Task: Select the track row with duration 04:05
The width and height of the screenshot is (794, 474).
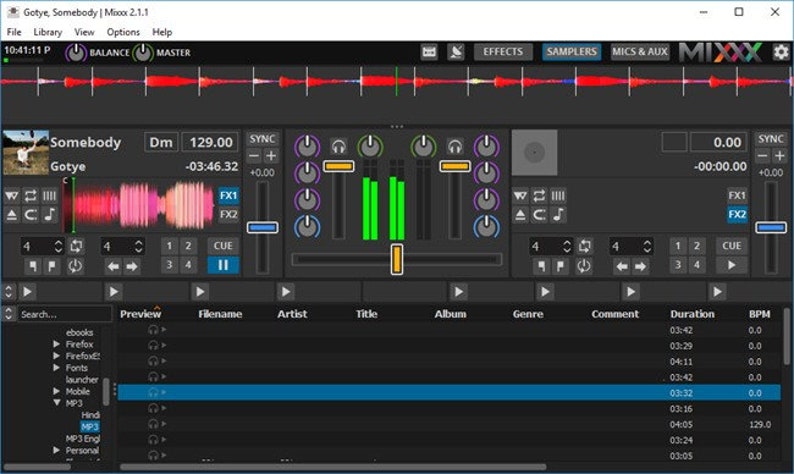Action: (x=449, y=424)
